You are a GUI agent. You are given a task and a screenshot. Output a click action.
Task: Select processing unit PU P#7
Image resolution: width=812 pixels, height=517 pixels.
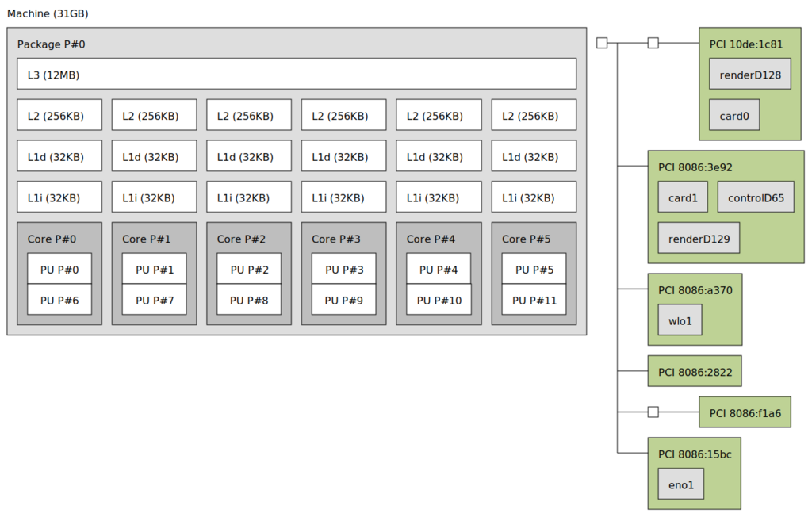pyautogui.click(x=155, y=300)
